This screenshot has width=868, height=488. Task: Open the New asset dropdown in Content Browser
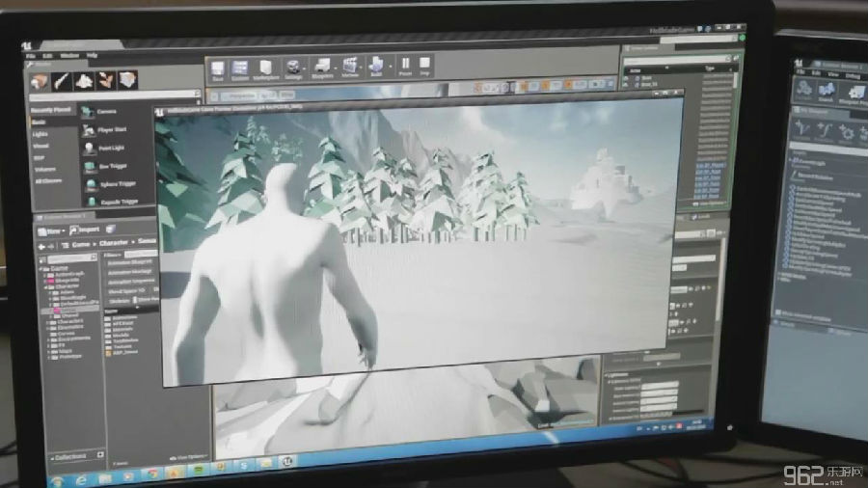click(51, 231)
